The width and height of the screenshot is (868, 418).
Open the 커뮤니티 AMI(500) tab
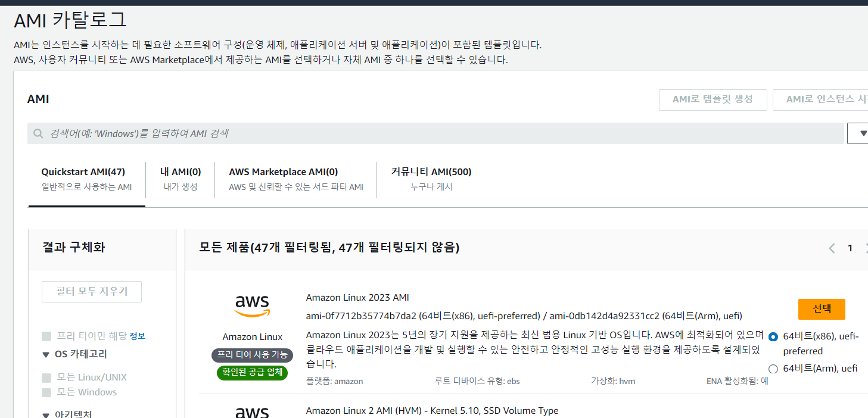(431, 179)
